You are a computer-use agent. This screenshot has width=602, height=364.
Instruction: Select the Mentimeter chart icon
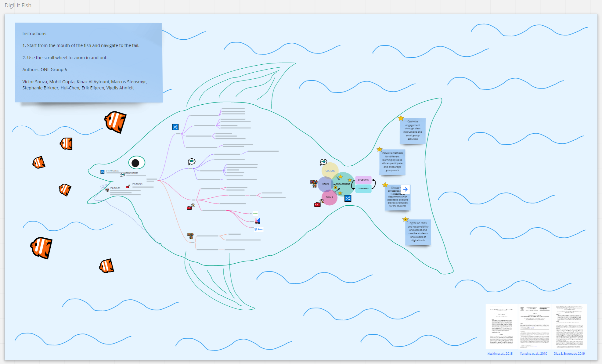pos(258,221)
